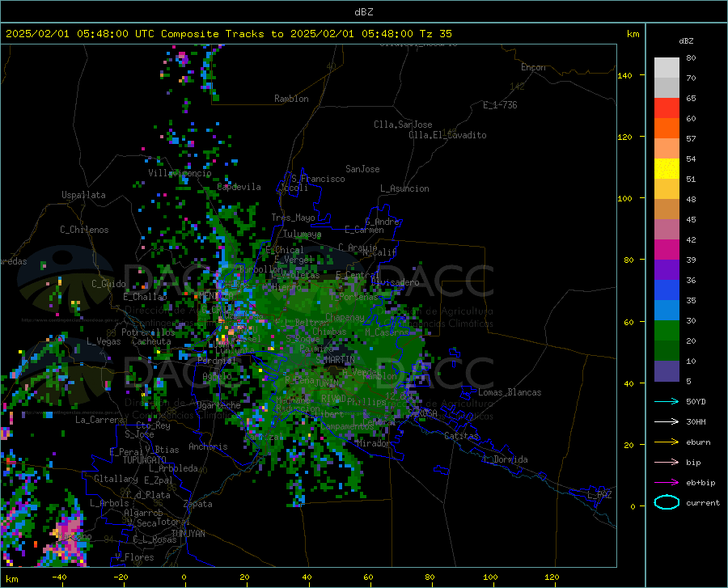Image resolution: width=728 pixels, height=588 pixels.
Task: Select the bright green 20-30 dBZ swatch
Action: [x=667, y=331]
